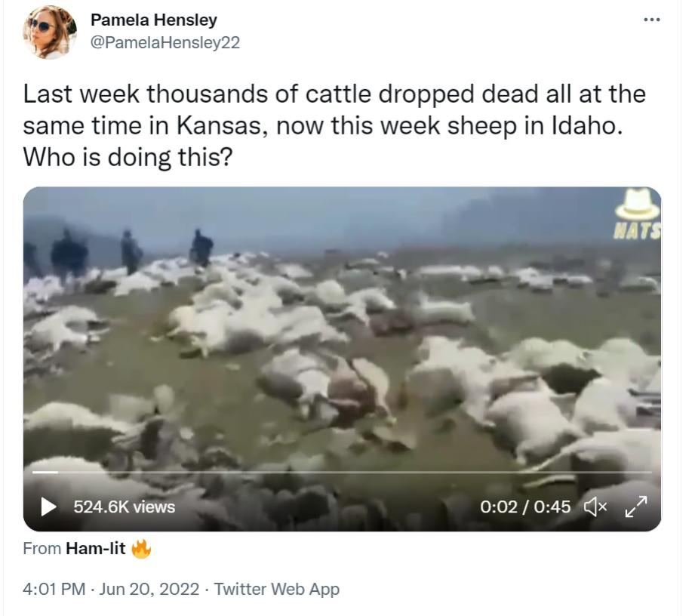Click the HATS hat logo watermark
This screenshot has height=616, width=695.
(638, 214)
